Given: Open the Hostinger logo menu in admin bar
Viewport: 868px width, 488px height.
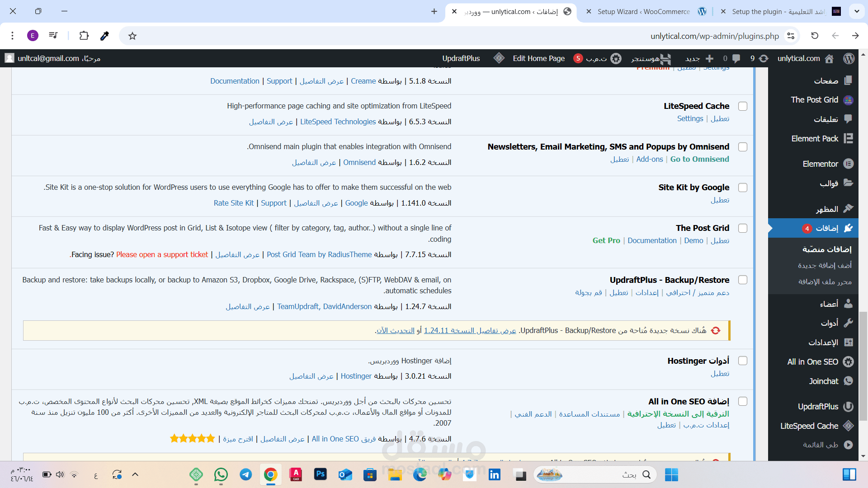Looking at the screenshot, I should [x=665, y=58].
